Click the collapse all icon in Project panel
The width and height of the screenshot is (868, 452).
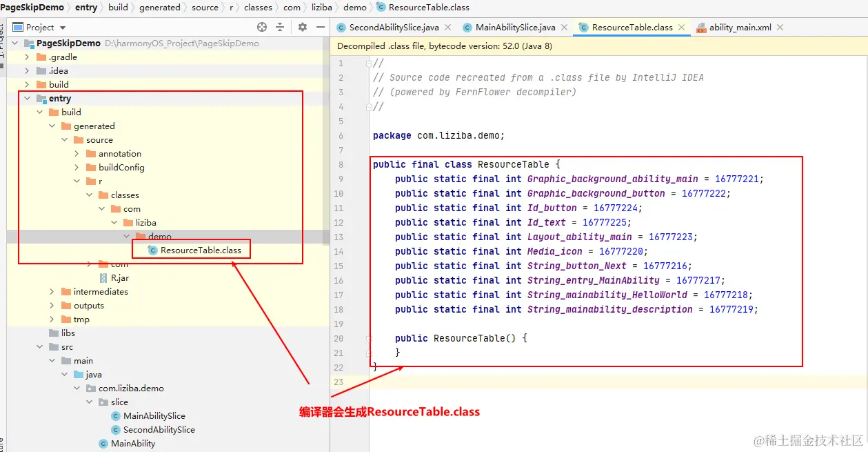point(280,27)
